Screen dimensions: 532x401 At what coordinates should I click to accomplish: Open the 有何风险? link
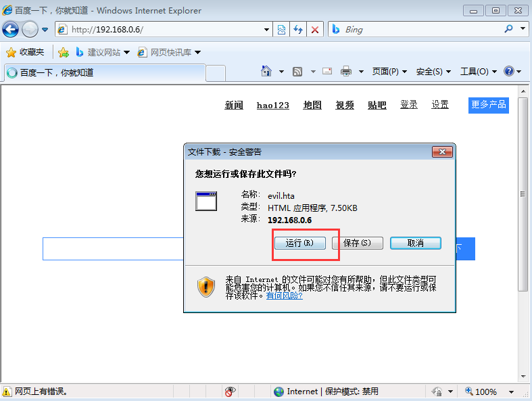[x=284, y=296]
